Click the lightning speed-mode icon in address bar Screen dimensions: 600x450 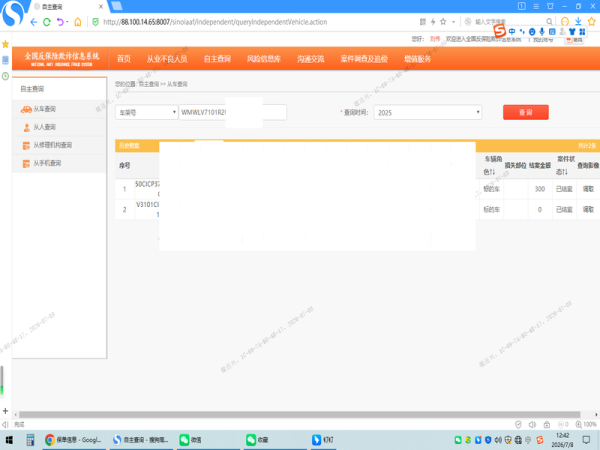[x=433, y=22]
